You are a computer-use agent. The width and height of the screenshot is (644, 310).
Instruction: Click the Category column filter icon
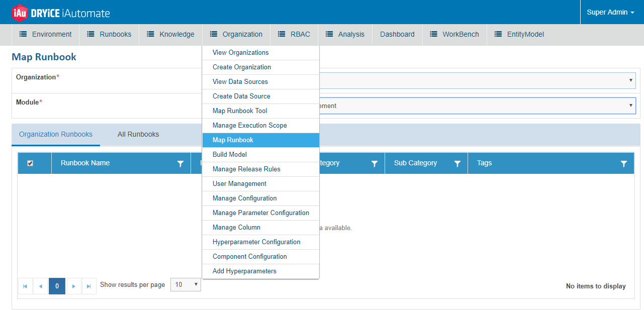[x=375, y=164]
